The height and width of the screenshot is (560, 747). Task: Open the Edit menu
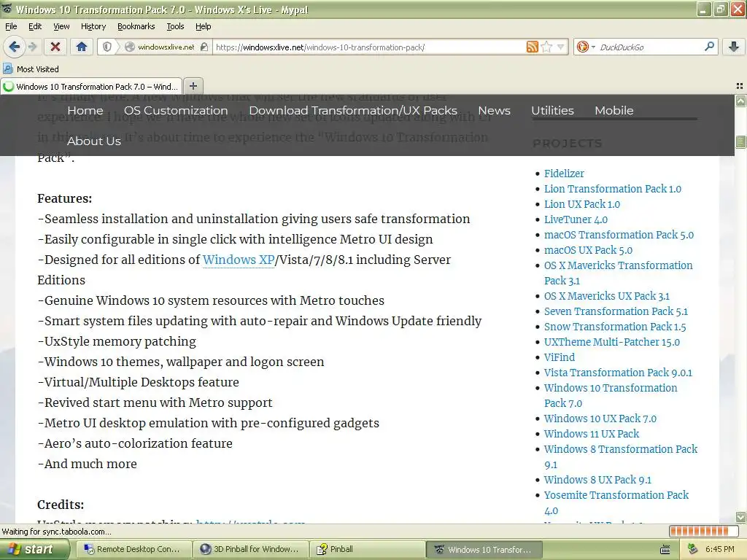(x=35, y=26)
